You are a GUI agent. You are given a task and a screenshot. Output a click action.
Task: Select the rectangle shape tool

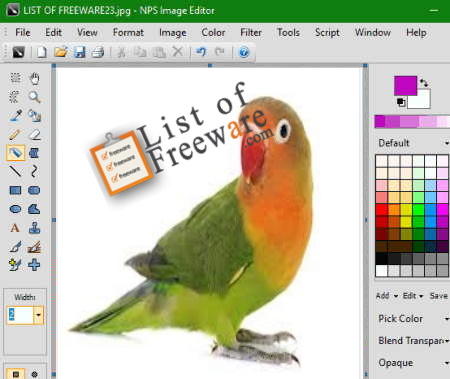pyautogui.click(x=15, y=190)
